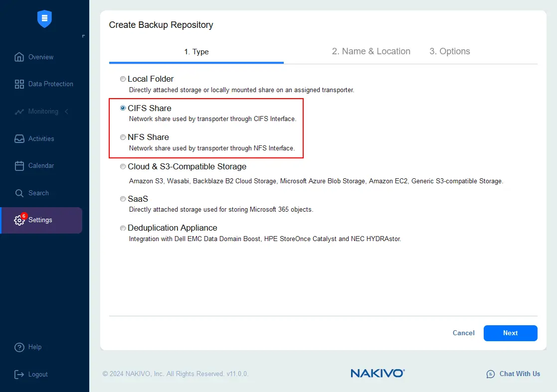Image resolution: width=557 pixels, height=392 pixels.
Task: Open Monitoring menu item
Action: [43, 112]
